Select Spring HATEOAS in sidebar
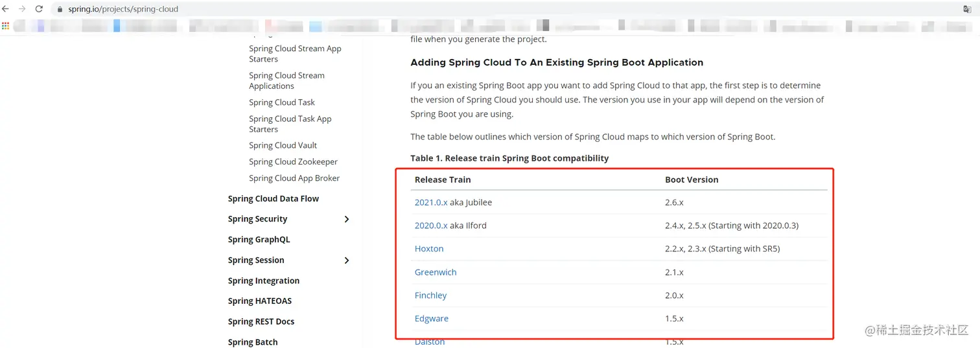This screenshot has height=348, width=980. click(x=260, y=301)
